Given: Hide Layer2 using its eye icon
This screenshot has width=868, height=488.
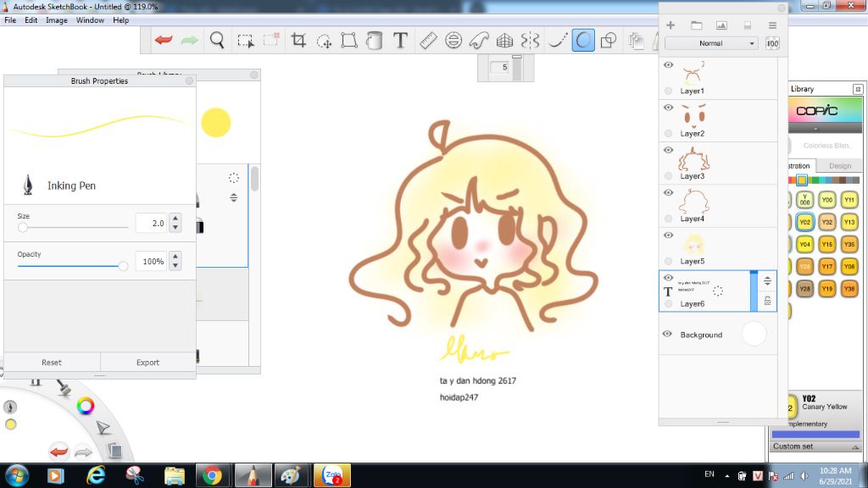Looking at the screenshot, I should [x=668, y=108].
